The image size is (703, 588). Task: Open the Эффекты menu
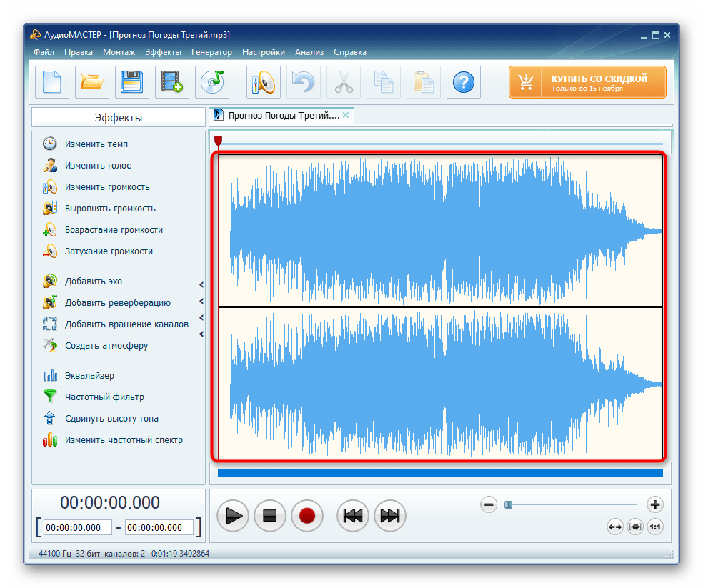click(163, 52)
